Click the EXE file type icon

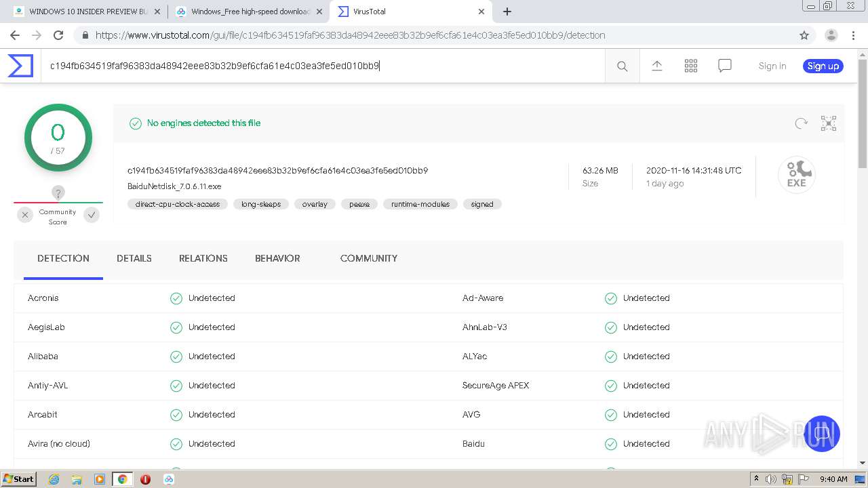(x=797, y=175)
